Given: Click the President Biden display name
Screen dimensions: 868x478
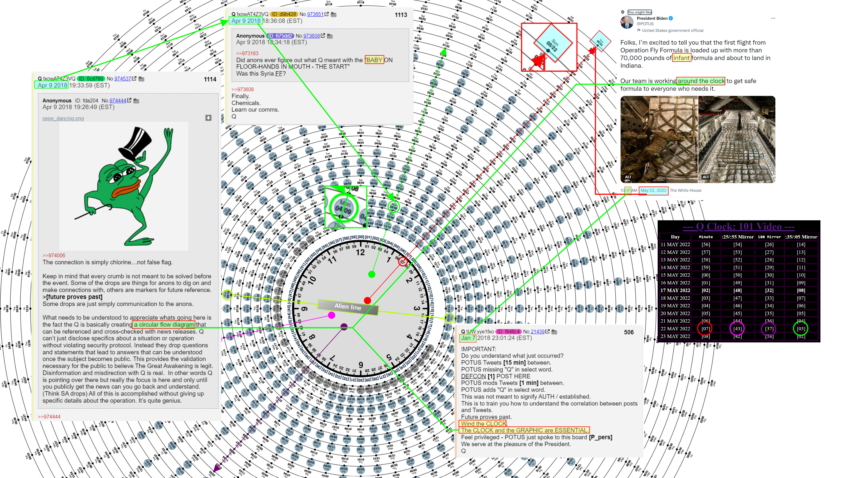Looking at the screenshot, I should click(652, 18).
